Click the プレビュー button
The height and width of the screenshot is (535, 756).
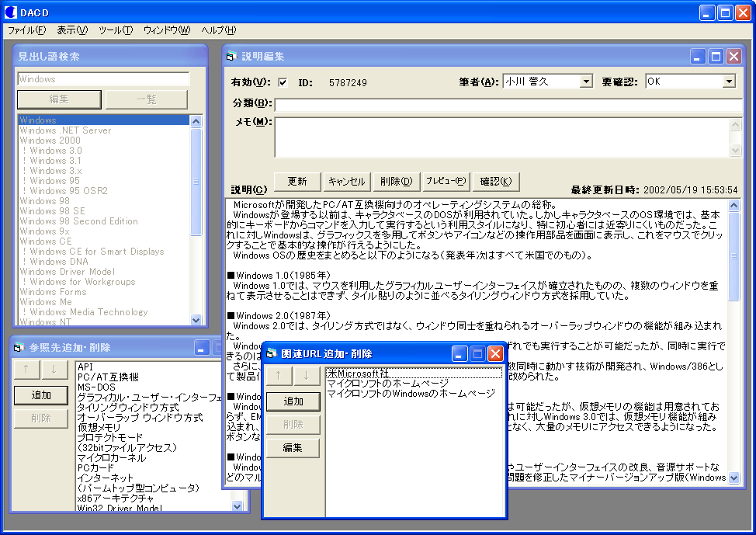click(446, 182)
